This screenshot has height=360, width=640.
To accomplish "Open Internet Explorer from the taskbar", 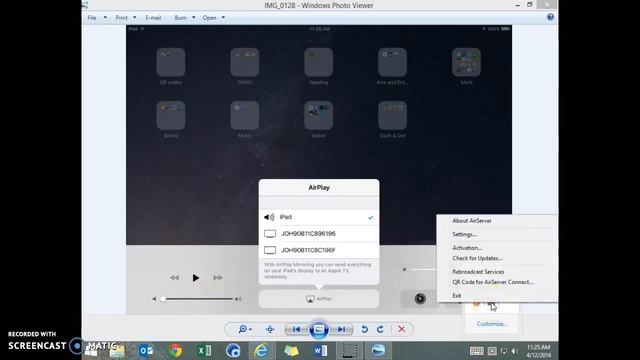I will [x=261, y=351].
